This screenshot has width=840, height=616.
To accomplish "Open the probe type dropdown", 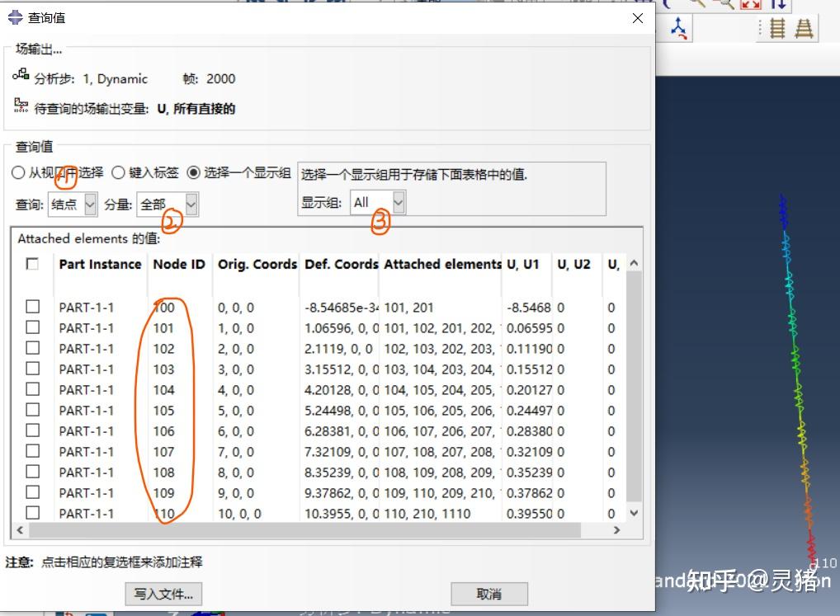I will tap(73, 205).
